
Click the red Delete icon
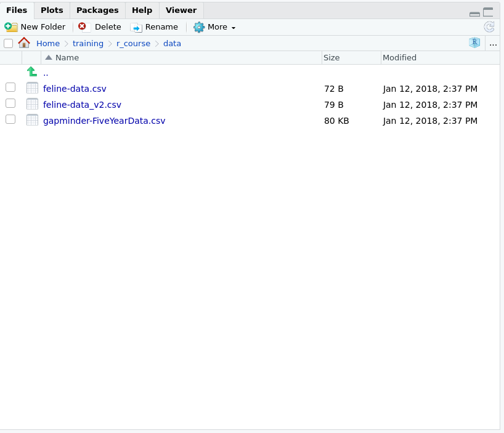pyautogui.click(x=83, y=27)
